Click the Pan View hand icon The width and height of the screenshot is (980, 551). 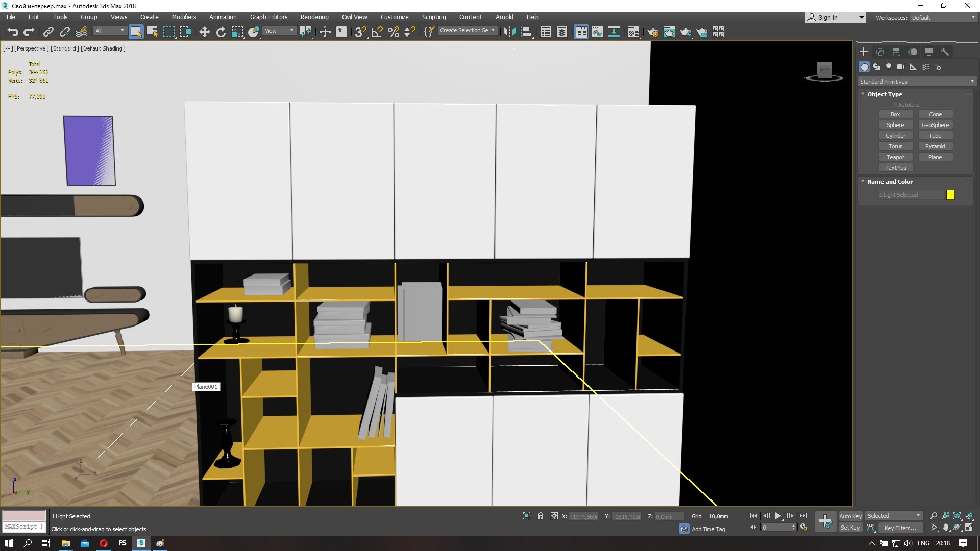(x=945, y=528)
